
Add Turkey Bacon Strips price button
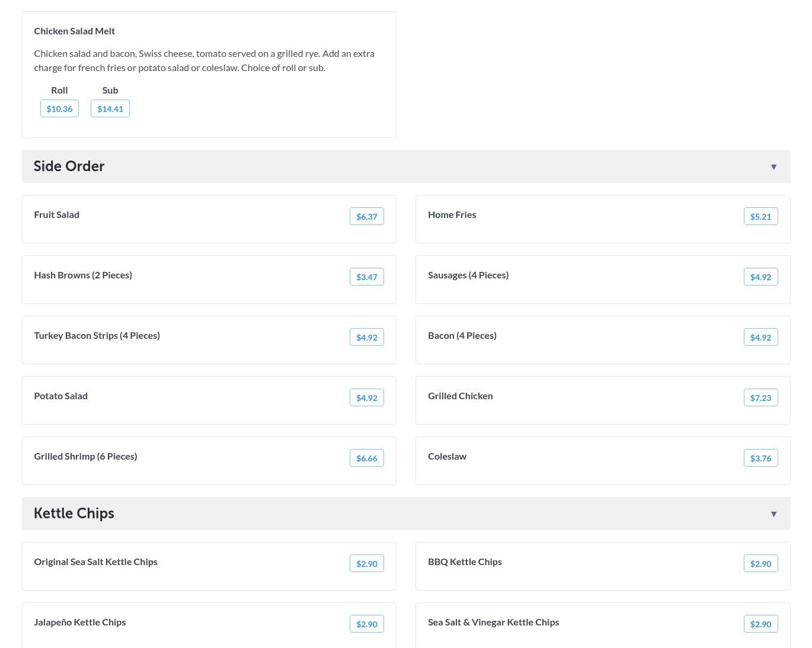click(x=366, y=338)
